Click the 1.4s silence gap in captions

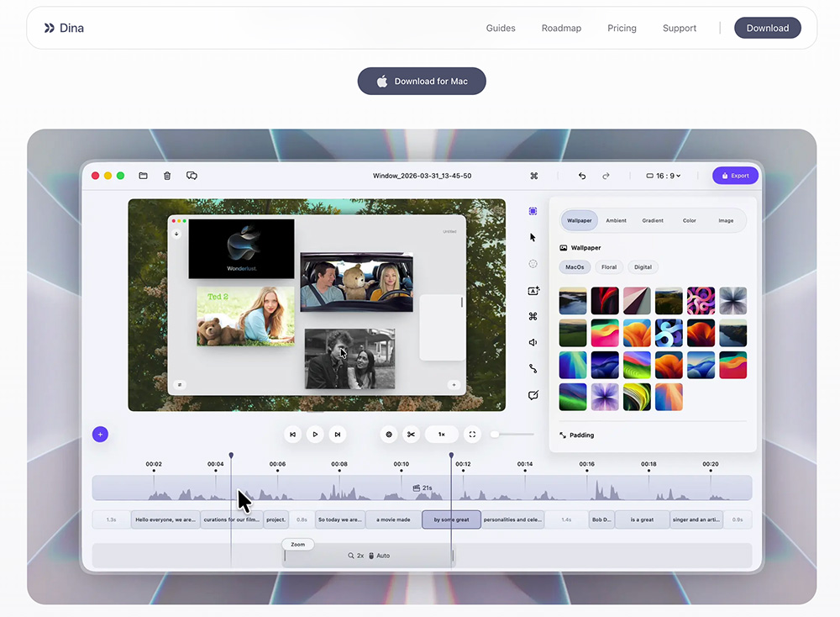coord(566,520)
